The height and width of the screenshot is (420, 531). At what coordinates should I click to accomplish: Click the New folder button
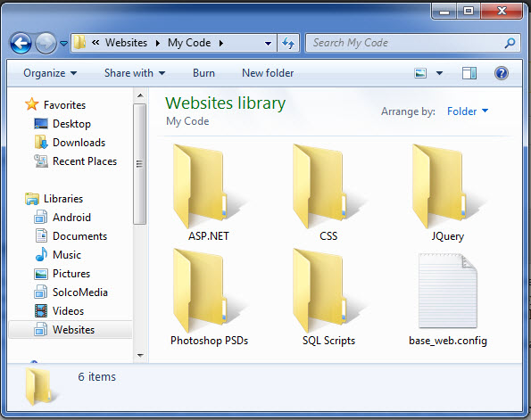coord(268,73)
